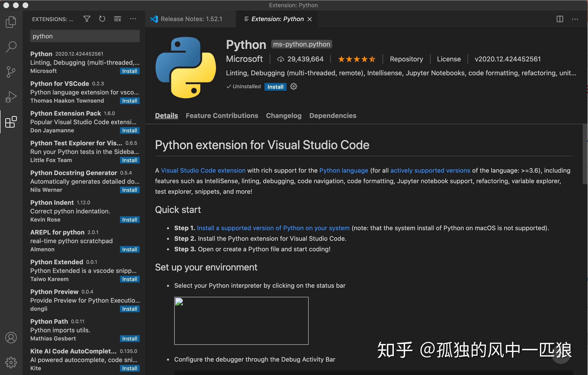This screenshot has height=375, width=588.
Task: Focus the python search input field
Action: click(x=84, y=36)
